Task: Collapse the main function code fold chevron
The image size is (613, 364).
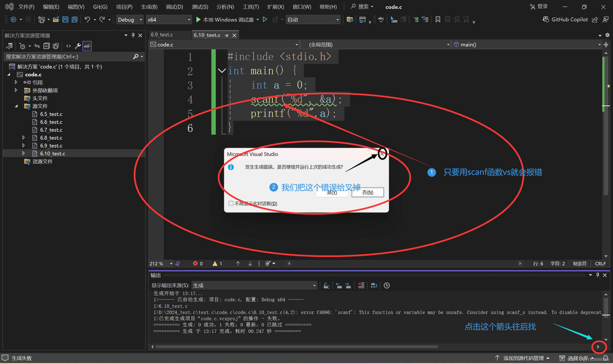Action: (222, 71)
